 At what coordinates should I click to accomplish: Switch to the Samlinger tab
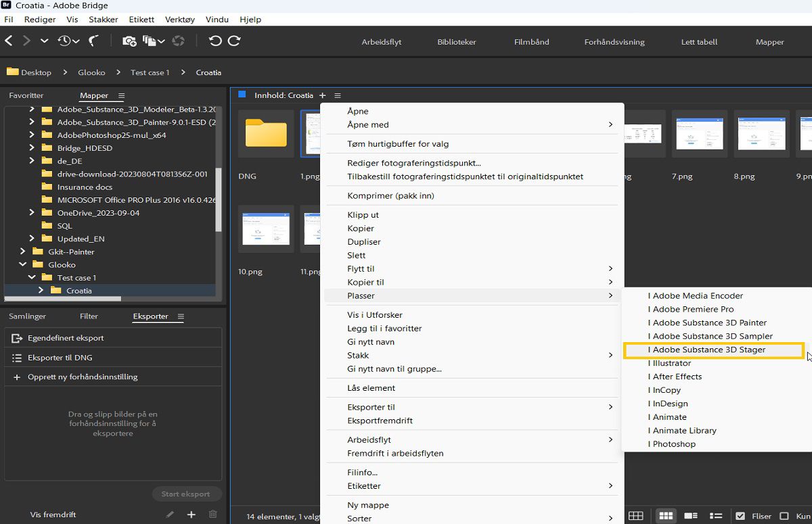[28, 316]
